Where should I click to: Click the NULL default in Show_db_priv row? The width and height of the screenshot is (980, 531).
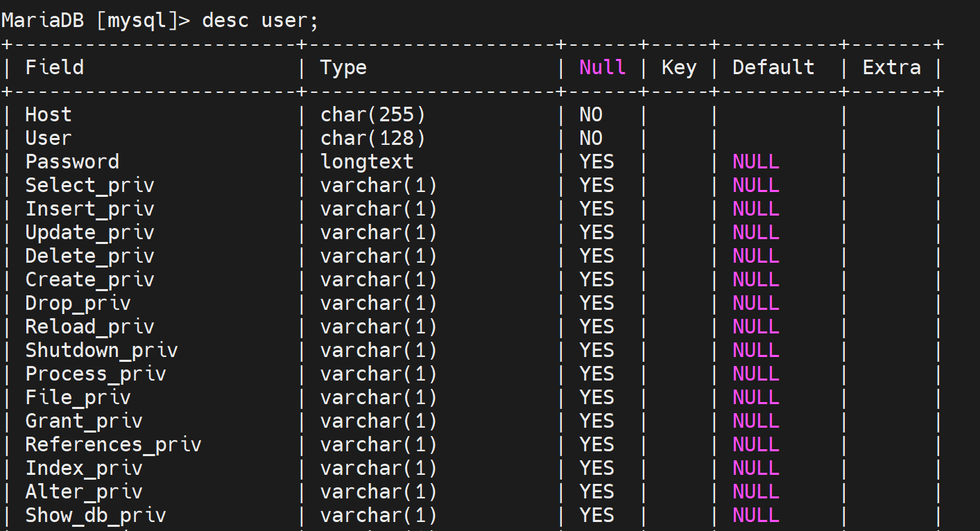click(x=756, y=515)
